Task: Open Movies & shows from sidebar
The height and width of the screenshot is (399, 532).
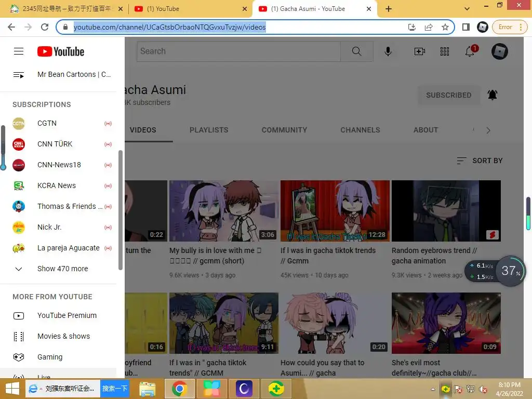Action: 58,336
